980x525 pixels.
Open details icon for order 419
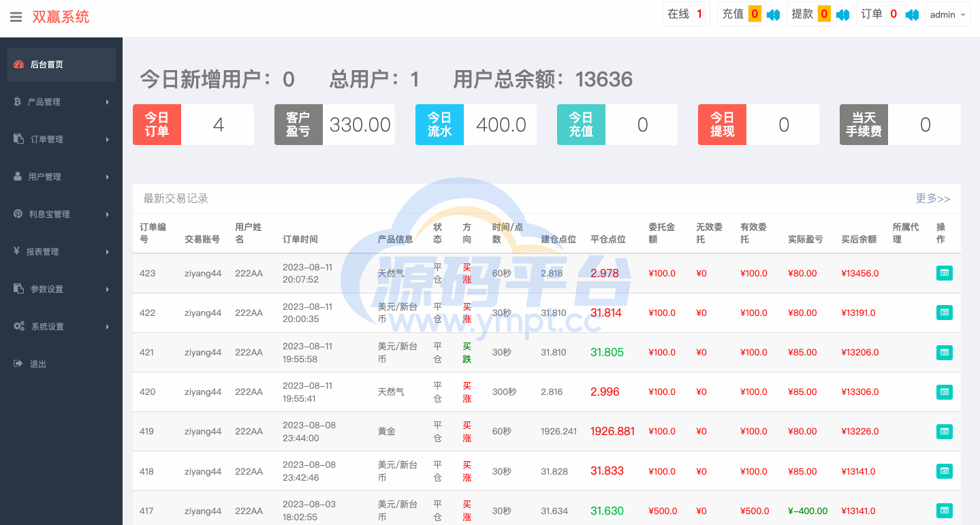[x=944, y=431]
